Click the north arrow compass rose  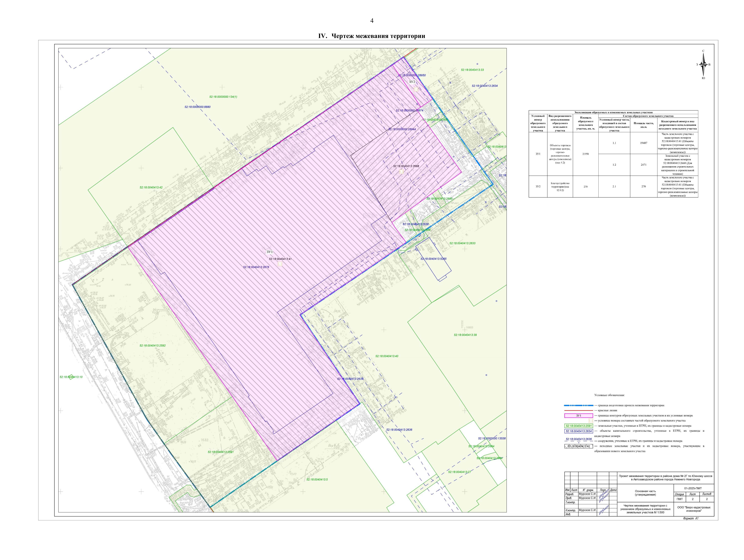pyautogui.click(x=703, y=65)
